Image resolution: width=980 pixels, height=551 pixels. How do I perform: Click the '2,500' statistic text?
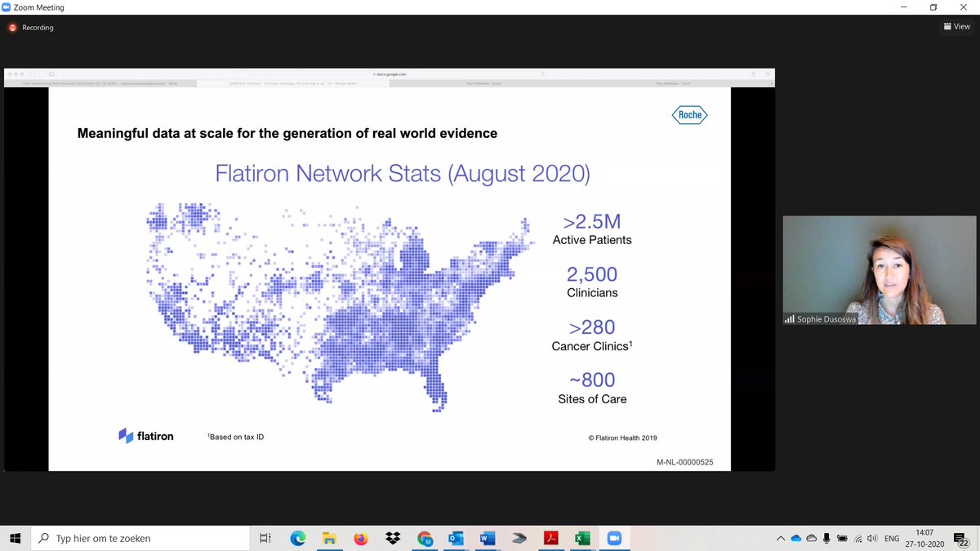tap(592, 274)
